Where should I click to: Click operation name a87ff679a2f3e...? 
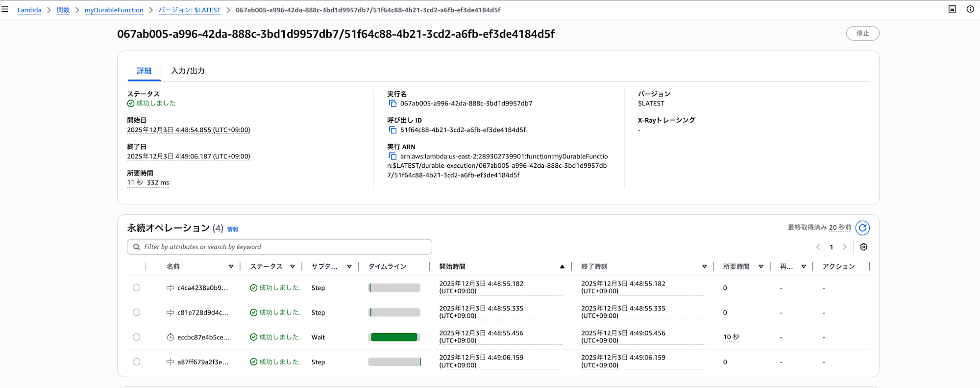pyautogui.click(x=203, y=362)
